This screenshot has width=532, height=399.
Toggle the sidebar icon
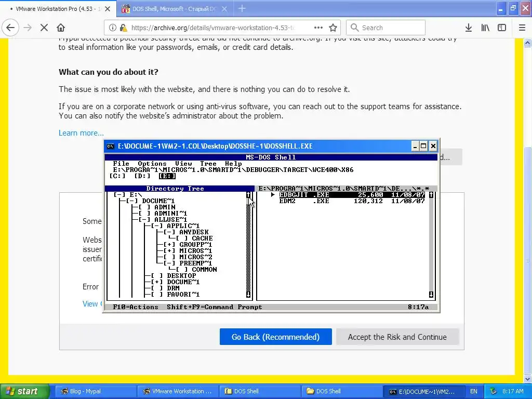click(x=502, y=28)
